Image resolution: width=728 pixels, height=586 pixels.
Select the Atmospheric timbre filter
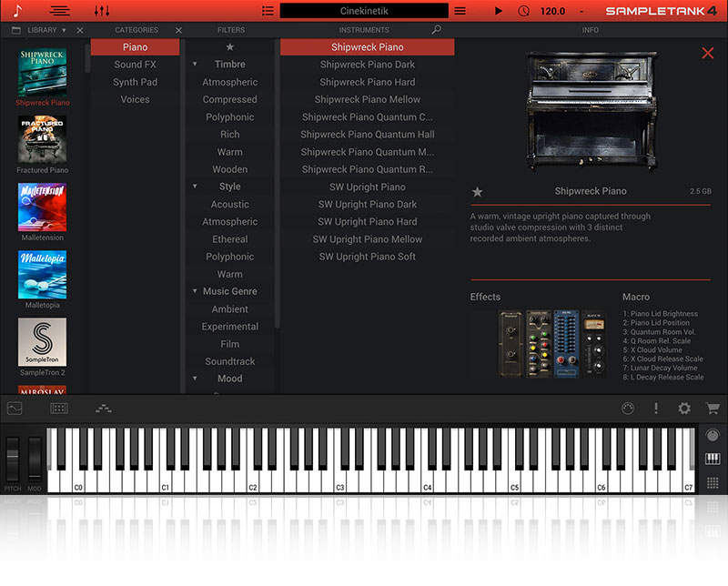pos(229,82)
